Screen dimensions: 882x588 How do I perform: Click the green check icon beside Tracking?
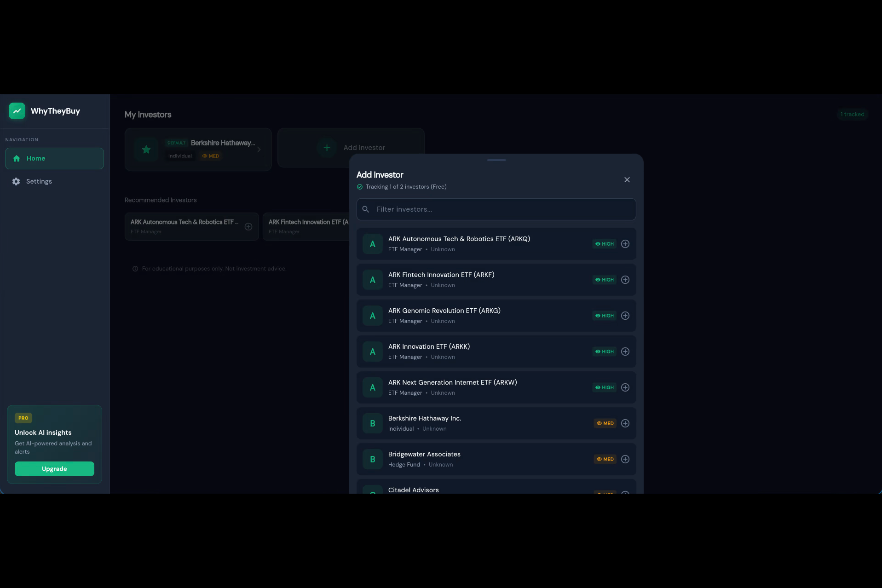coord(360,187)
